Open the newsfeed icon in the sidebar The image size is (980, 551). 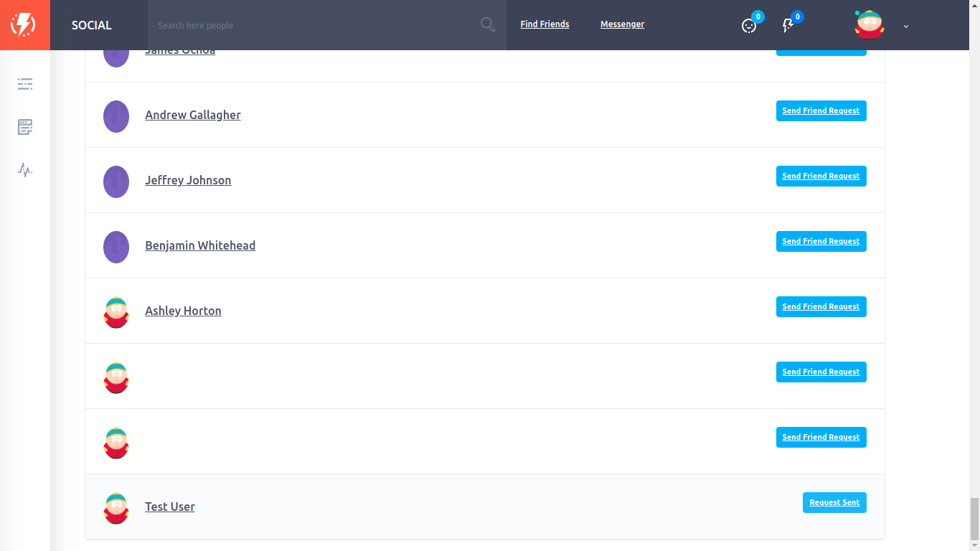coord(25,127)
